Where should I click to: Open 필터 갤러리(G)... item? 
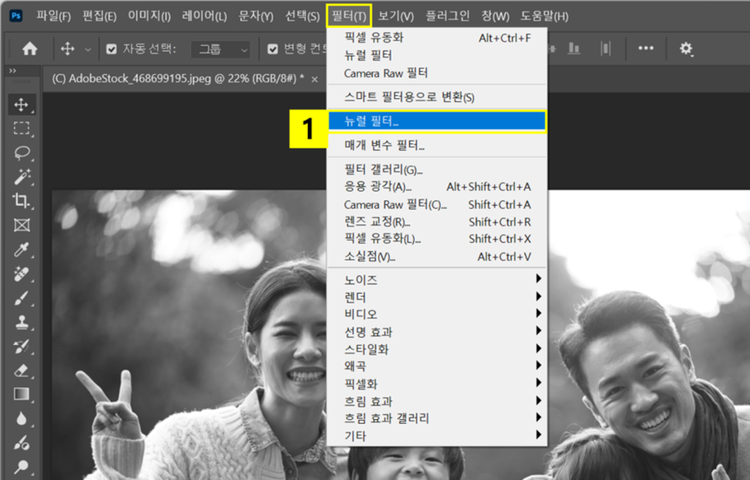pyautogui.click(x=437, y=169)
